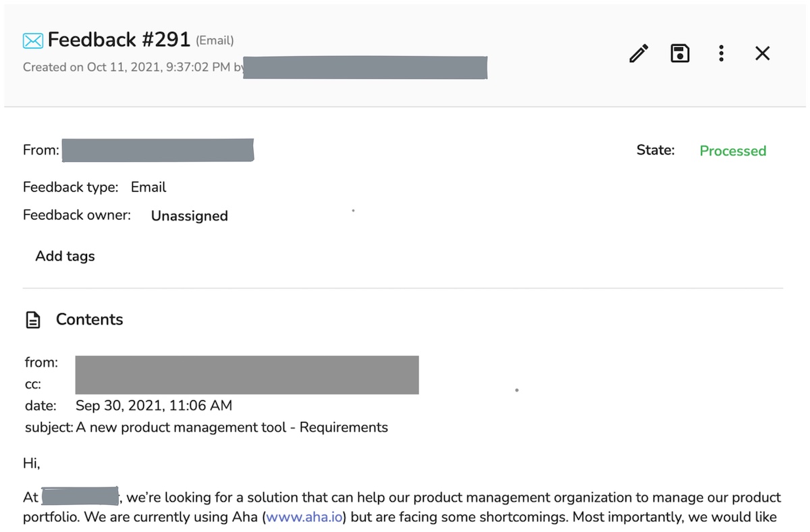Screen dimensions: 810x532
Task: Open the Unassigned feedback owner selector
Action: (189, 216)
